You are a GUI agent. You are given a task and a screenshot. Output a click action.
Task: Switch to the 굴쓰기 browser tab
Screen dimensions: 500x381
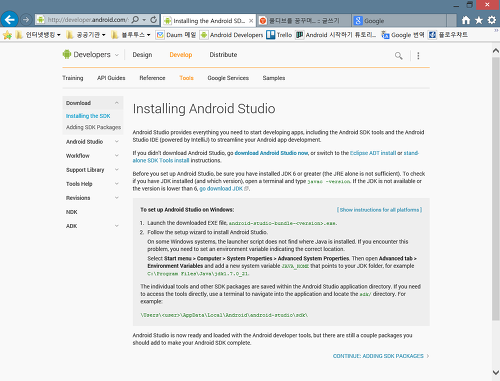pyautogui.click(x=304, y=21)
